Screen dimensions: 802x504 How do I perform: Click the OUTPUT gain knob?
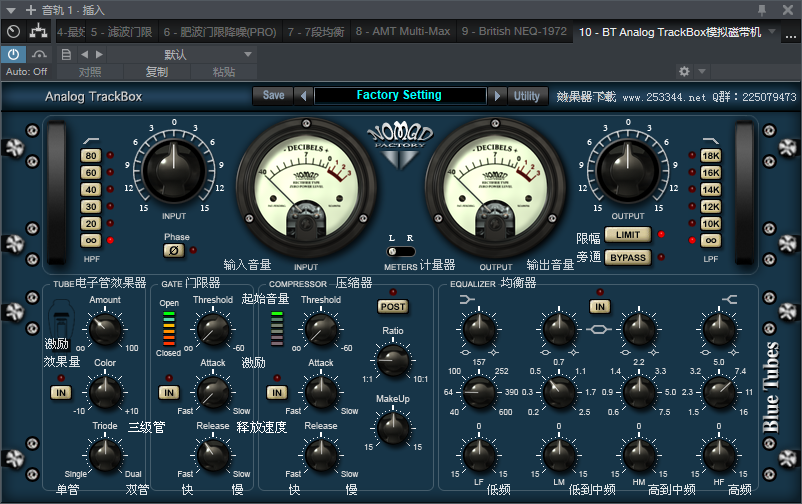click(x=628, y=171)
